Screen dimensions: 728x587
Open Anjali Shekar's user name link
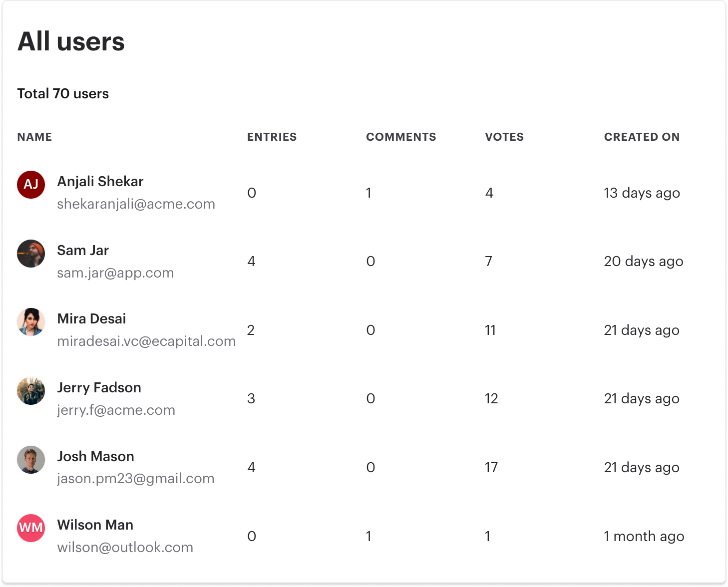(100, 182)
